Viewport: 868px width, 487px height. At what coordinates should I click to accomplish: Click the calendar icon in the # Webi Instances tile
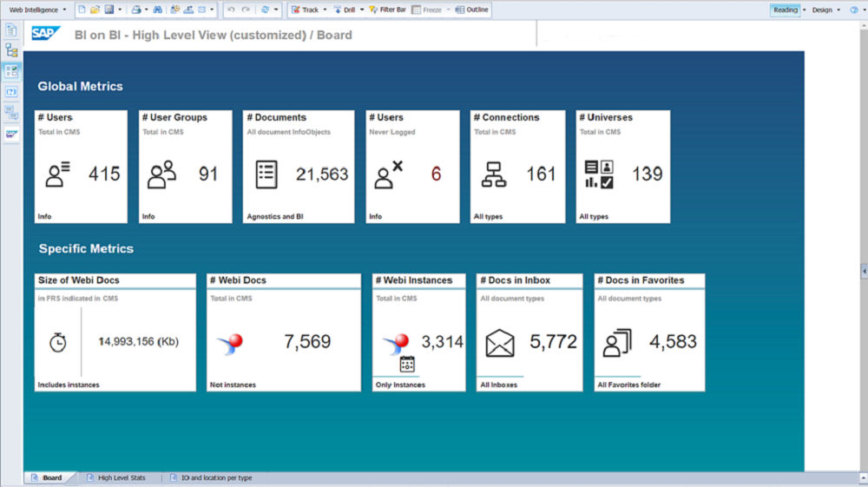[x=407, y=364]
